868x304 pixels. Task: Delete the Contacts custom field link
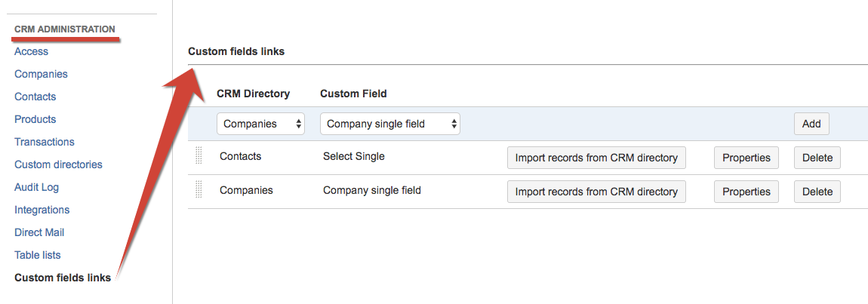[x=817, y=158]
